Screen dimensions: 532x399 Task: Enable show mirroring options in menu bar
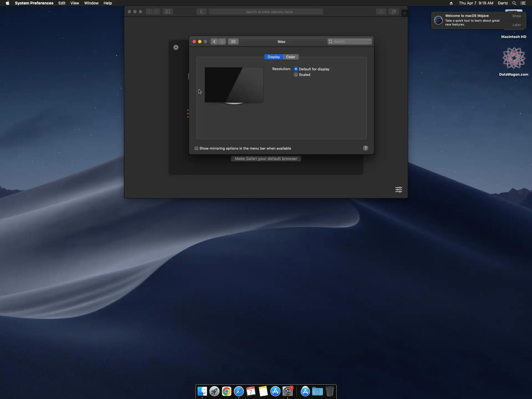pyautogui.click(x=196, y=148)
